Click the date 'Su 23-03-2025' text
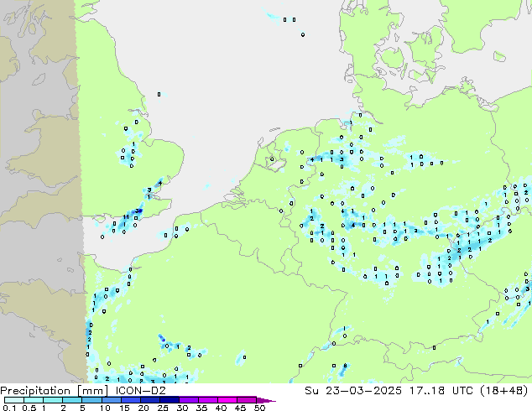 point(353,390)
